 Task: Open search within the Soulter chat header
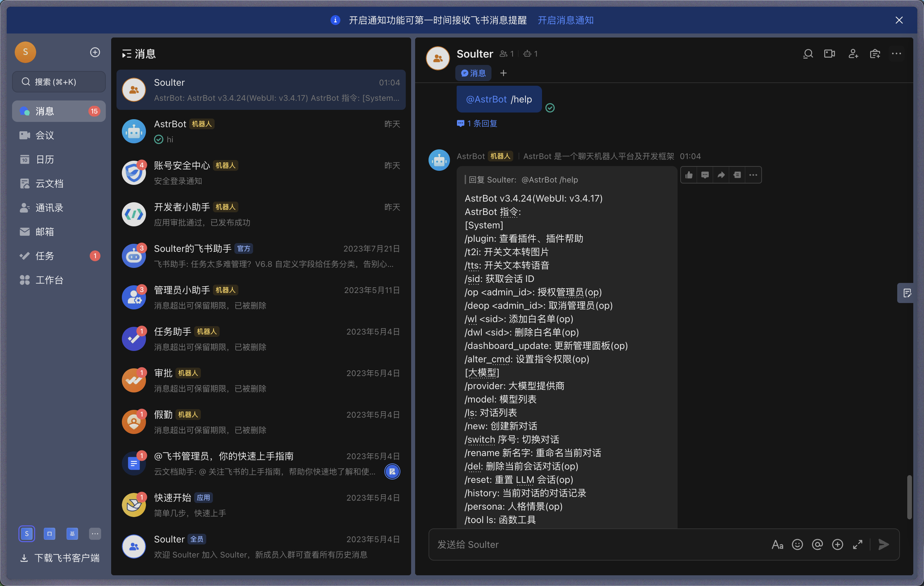[808, 54]
